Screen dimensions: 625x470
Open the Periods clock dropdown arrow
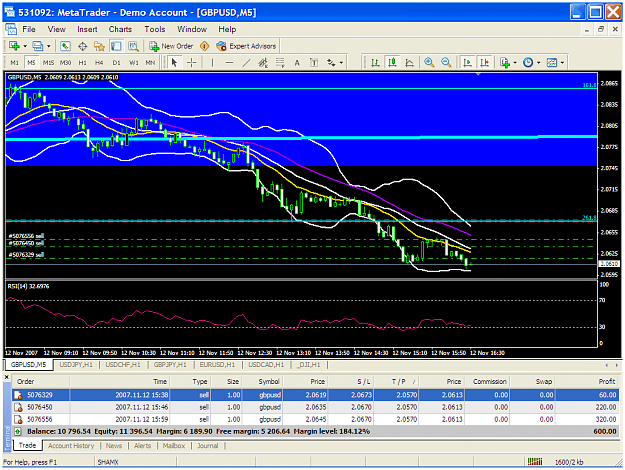pos(539,63)
